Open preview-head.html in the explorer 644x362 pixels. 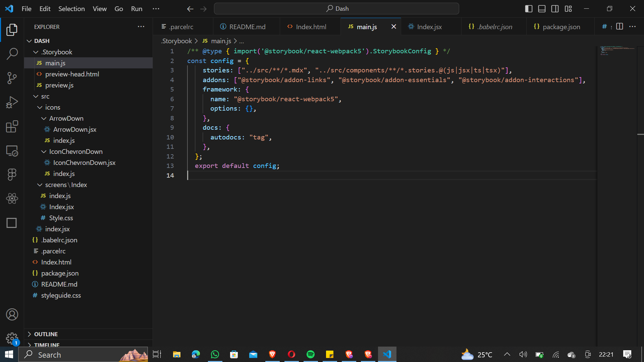tap(72, 74)
